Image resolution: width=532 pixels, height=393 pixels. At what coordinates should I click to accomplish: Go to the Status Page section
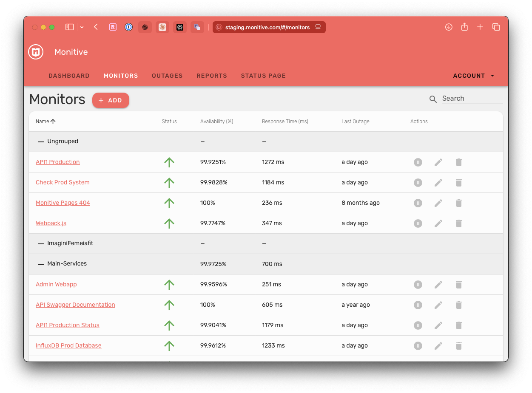click(263, 76)
